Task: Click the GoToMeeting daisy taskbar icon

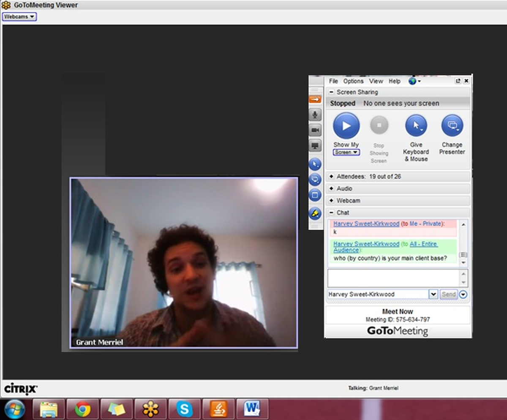Action: pyautogui.click(x=150, y=409)
